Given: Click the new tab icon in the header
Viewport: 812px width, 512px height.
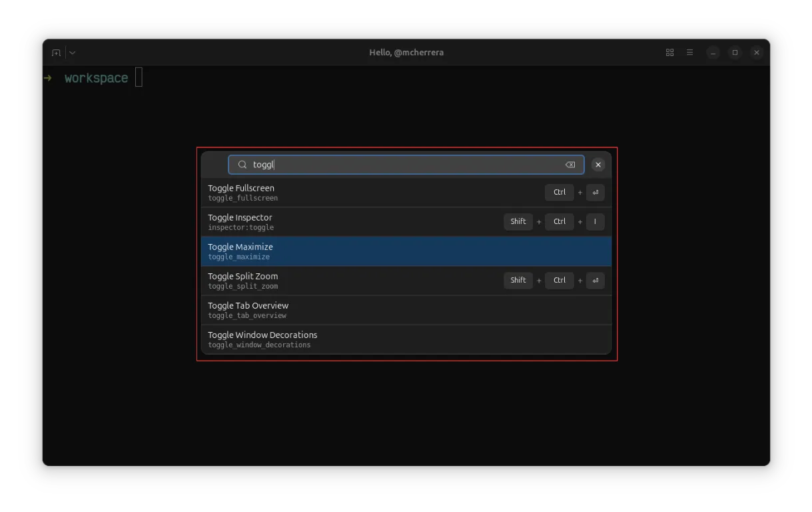Looking at the screenshot, I should (56, 53).
